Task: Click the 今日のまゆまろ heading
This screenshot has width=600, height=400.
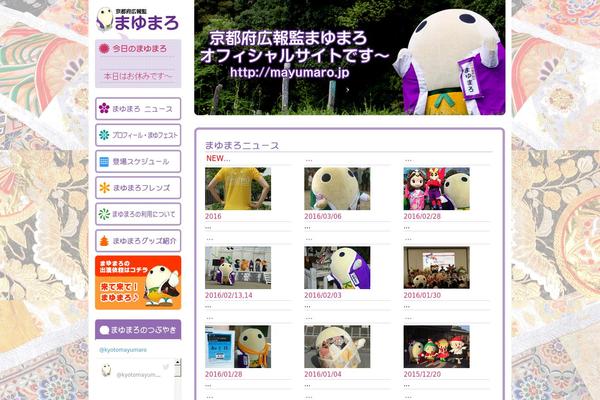Action: point(139,49)
